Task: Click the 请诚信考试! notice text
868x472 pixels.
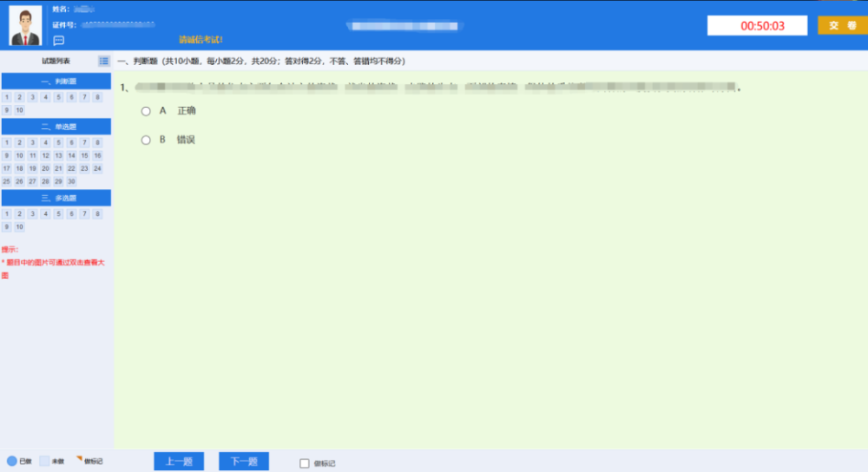Action: click(x=201, y=39)
